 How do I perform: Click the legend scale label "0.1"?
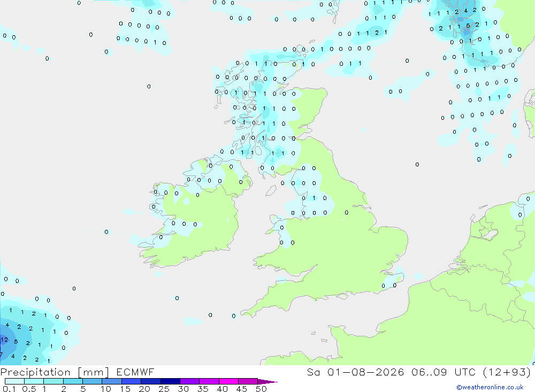click(x=9, y=389)
